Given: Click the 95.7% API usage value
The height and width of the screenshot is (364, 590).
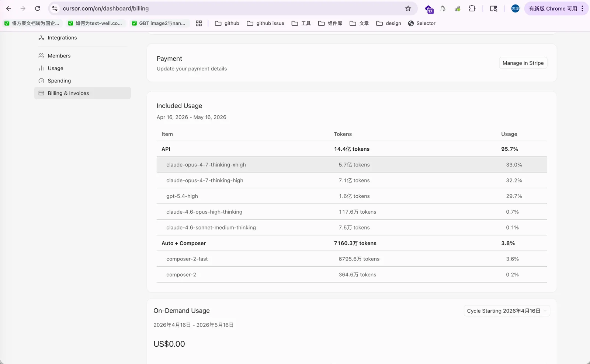Looking at the screenshot, I should 510,149.
